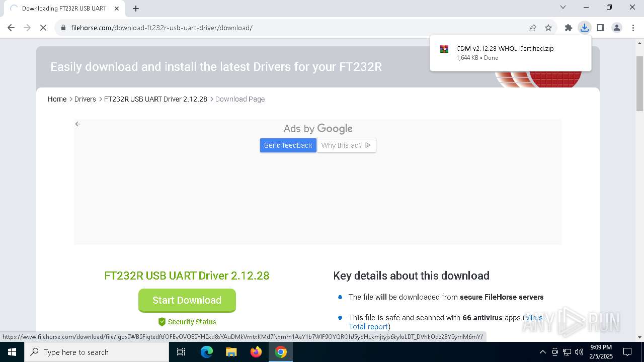Select the Chrome taskbar icon
This screenshot has width=644, height=362.
click(x=281, y=352)
